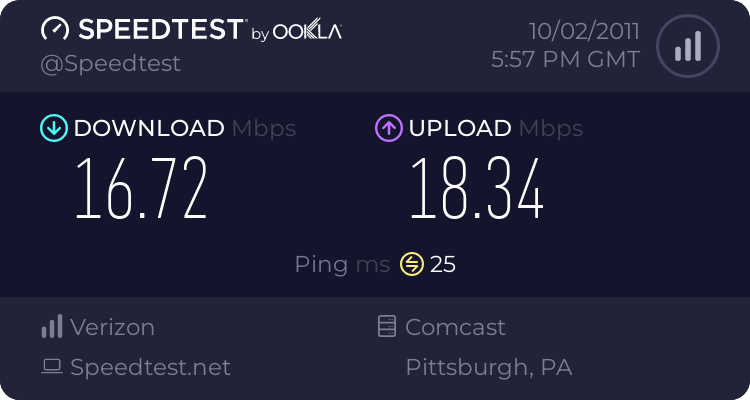This screenshot has height=400, width=750.
Task: Click the Speedtest gauge logo icon
Action: (x=55, y=31)
